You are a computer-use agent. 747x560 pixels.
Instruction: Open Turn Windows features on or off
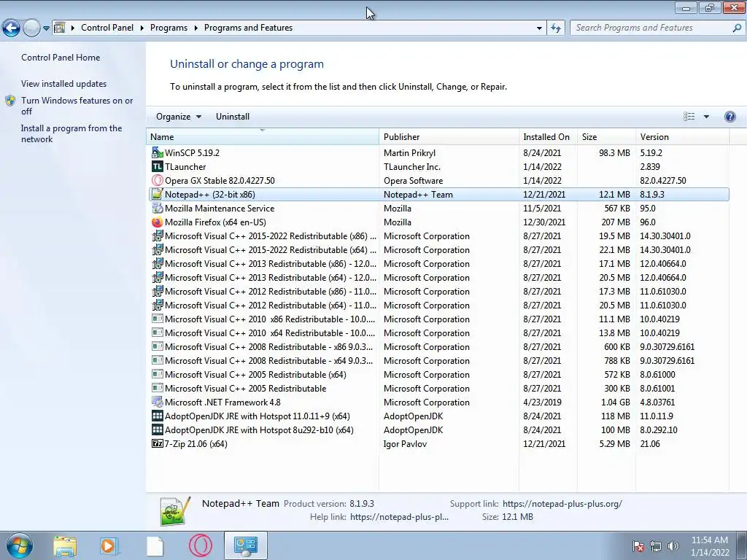point(77,106)
